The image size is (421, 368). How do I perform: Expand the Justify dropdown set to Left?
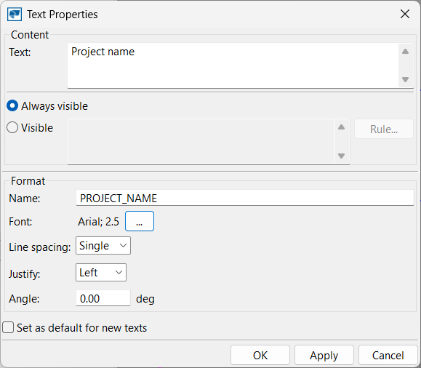(x=101, y=272)
